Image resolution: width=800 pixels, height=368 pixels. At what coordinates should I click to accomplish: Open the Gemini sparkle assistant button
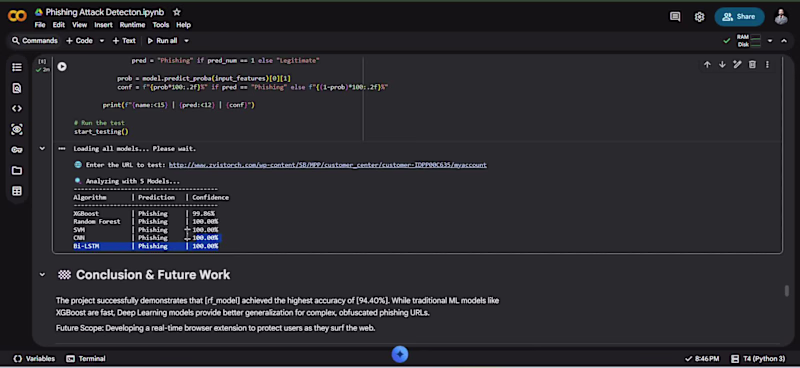coord(399,354)
